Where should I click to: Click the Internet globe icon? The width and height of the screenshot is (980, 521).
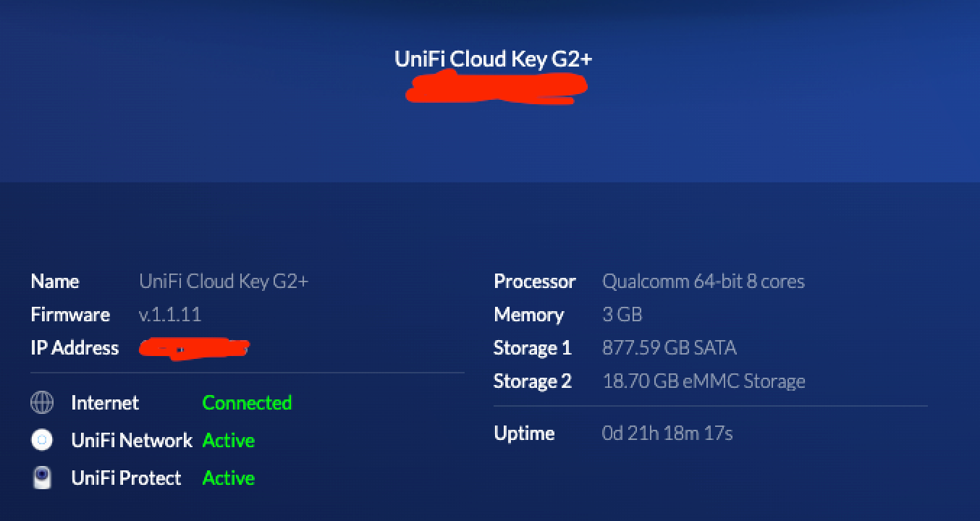click(42, 403)
